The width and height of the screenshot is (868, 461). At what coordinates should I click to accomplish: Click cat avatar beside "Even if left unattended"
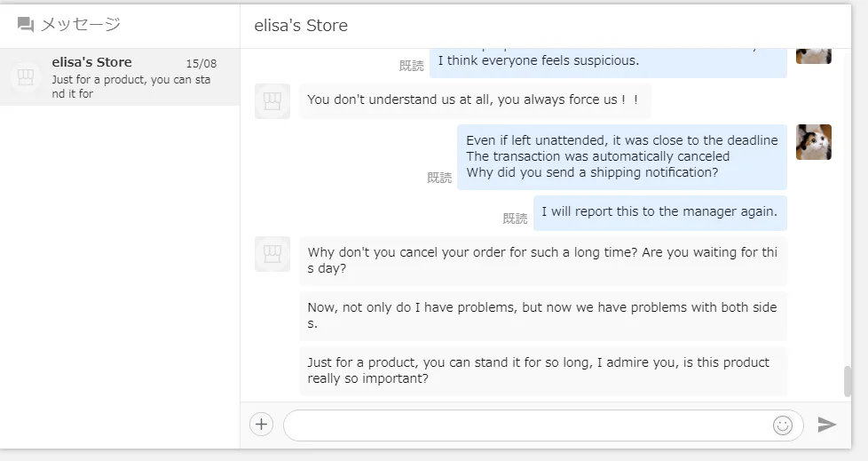(813, 142)
